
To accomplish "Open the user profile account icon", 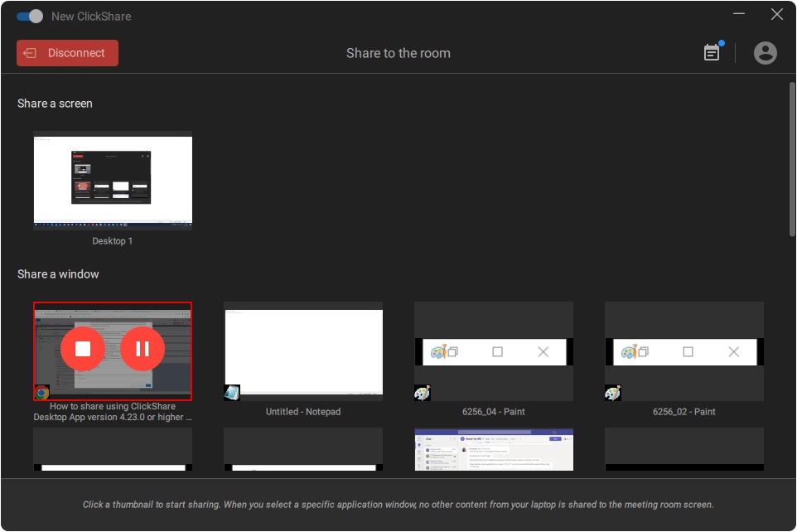I will pos(765,53).
